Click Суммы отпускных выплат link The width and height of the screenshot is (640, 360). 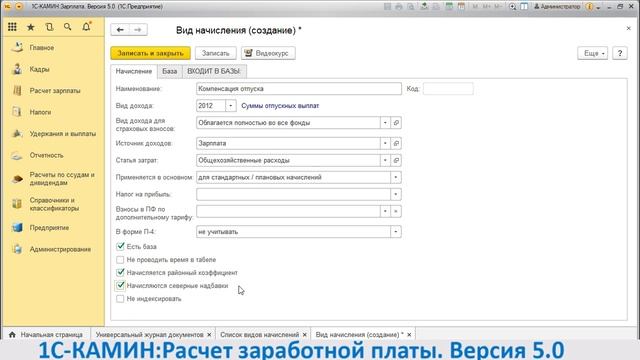point(280,106)
